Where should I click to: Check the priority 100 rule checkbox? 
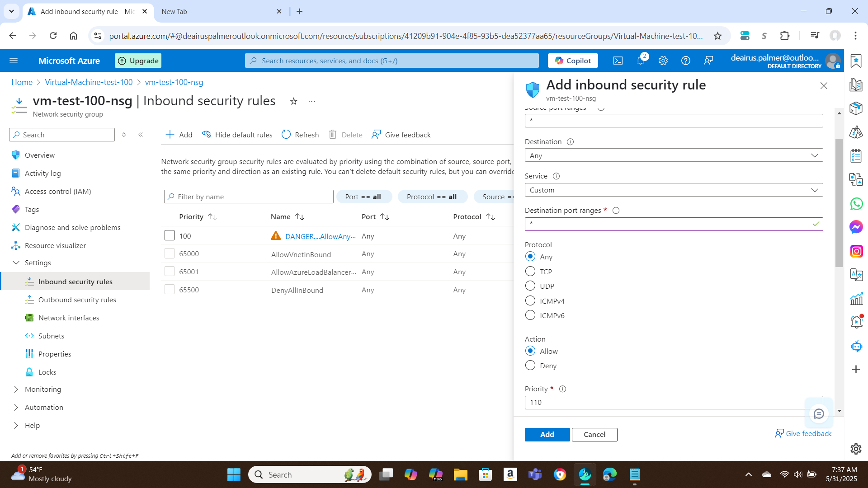point(170,235)
